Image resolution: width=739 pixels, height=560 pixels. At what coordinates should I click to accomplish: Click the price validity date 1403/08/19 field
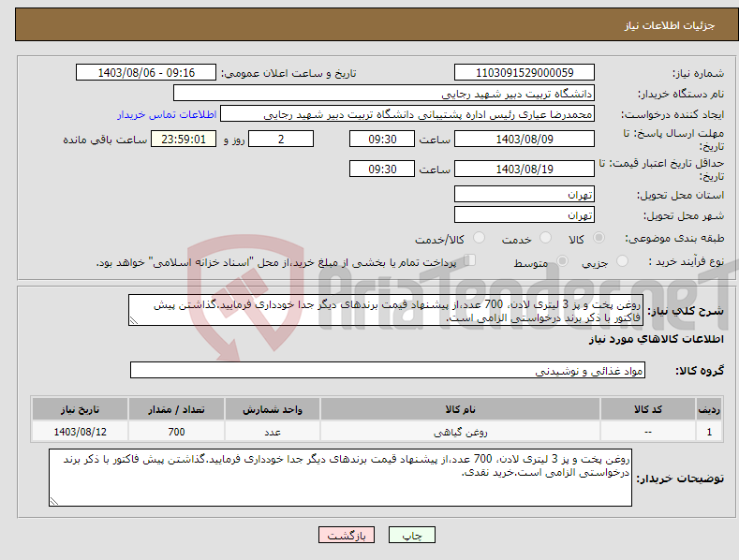click(525, 169)
